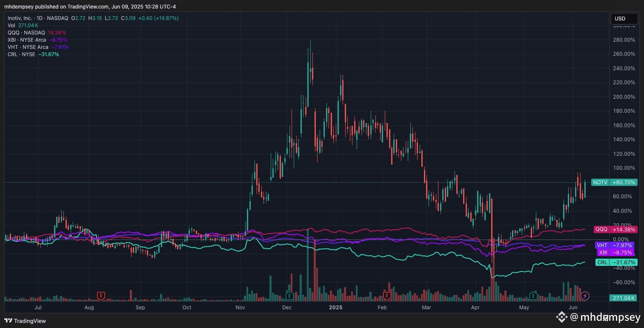Click the change value +0.40 (+14.87%)
This screenshot has width=644, height=328.
click(158, 18)
